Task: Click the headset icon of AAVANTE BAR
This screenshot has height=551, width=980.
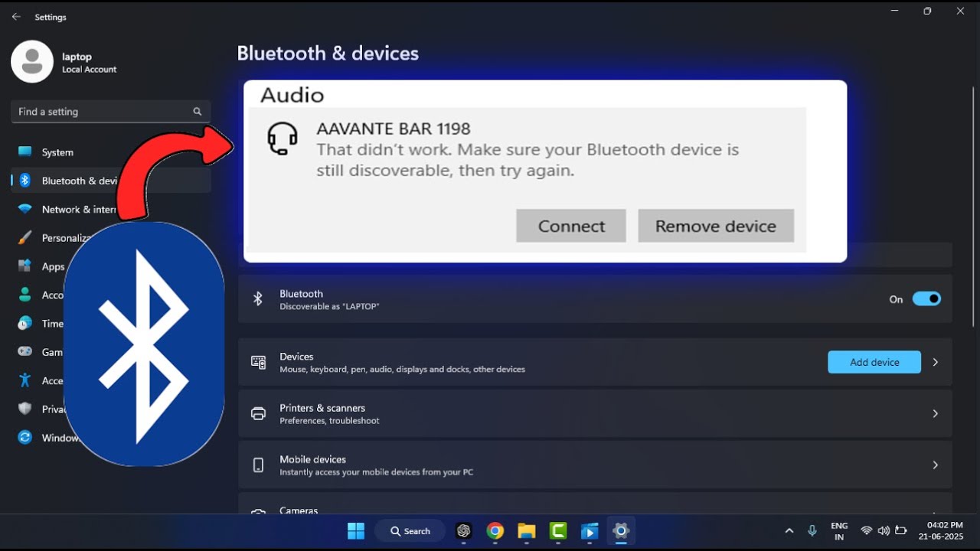Action: point(282,139)
